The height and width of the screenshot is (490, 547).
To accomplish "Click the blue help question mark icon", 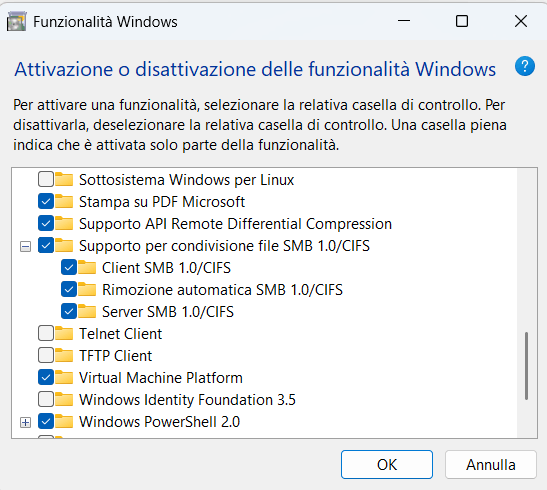I will point(525,66).
